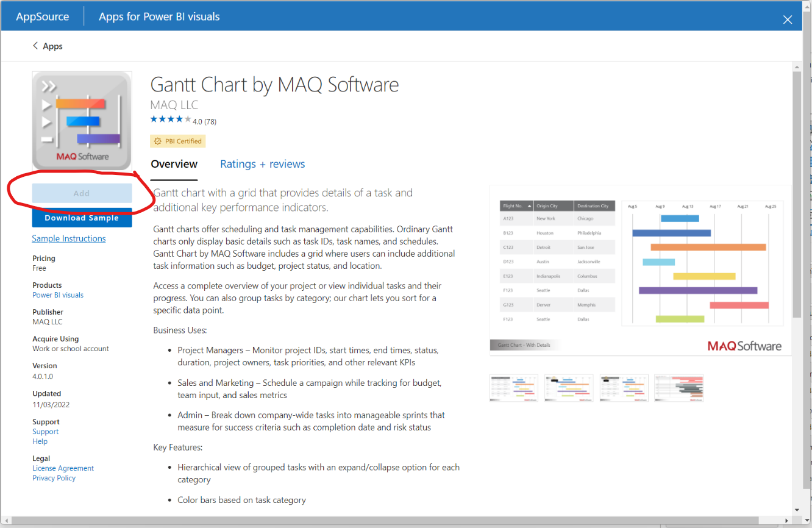
Task: Open the License Agreement link
Action: pyautogui.click(x=63, y=468)
